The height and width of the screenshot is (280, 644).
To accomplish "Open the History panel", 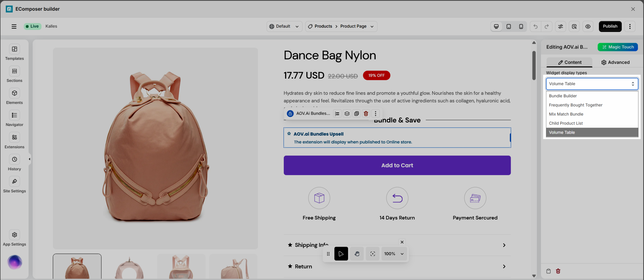I will pyautogui.click(x=14, y=163).
